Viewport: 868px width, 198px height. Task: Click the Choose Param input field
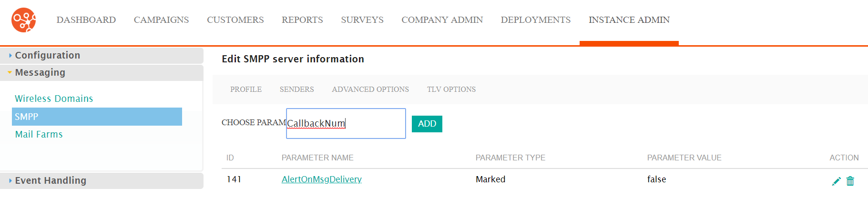point(346,124)
